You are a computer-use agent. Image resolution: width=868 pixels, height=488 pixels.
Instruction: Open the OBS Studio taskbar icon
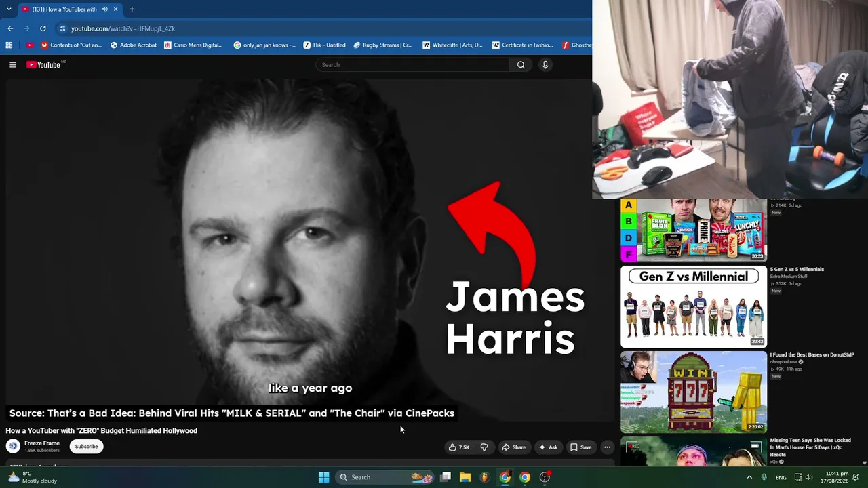click(545, 477)
